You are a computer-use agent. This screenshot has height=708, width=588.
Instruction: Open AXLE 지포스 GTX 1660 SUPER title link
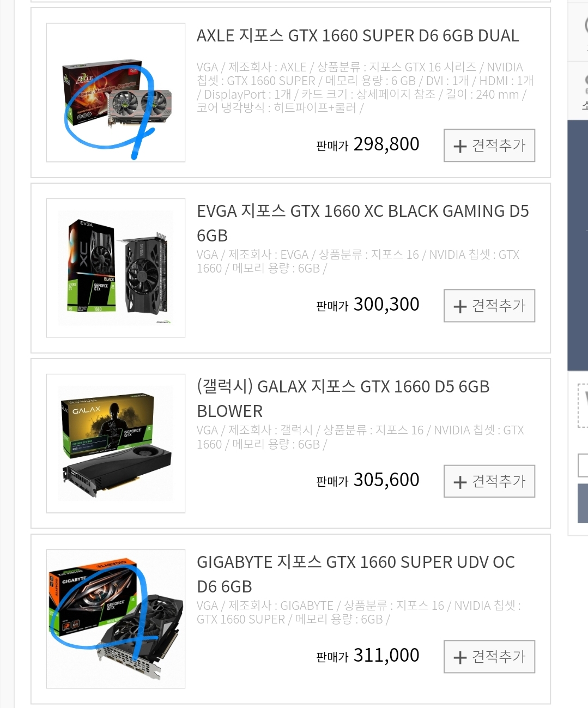tap(358, 36)
